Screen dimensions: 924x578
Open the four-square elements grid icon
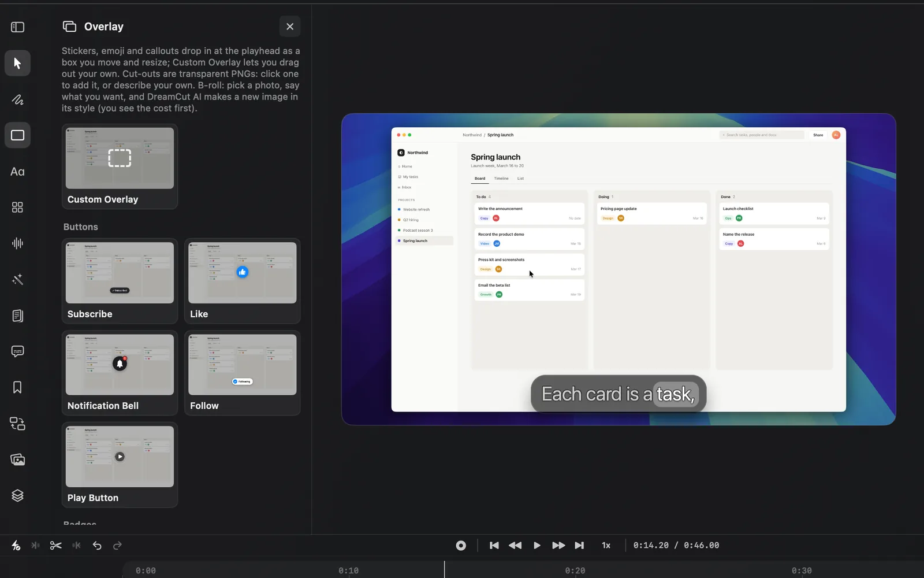click(17, 208)
